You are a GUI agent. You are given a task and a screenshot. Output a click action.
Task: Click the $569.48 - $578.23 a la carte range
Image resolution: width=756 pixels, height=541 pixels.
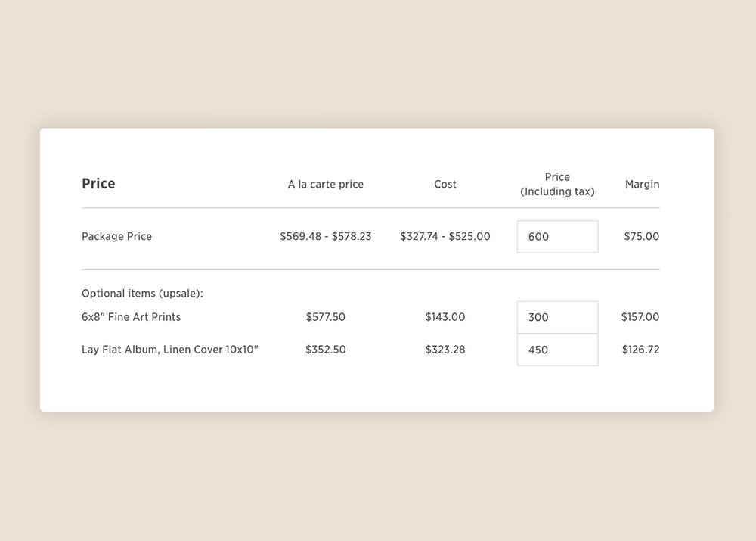[325, 236]
